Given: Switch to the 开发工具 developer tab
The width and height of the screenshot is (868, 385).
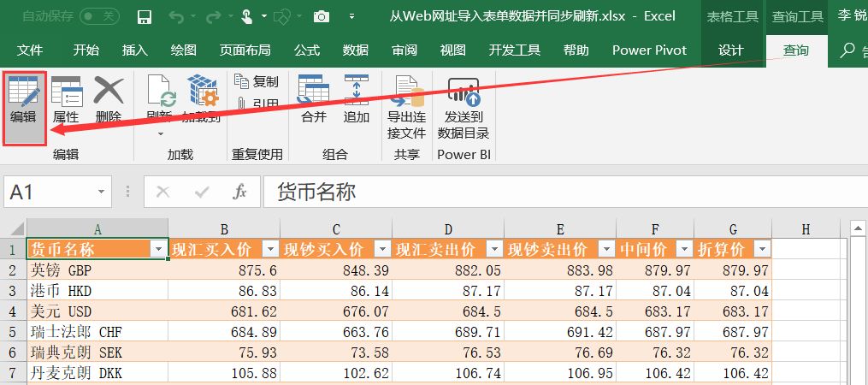Looking at the screenshot, I should click(x=514, y=50).
